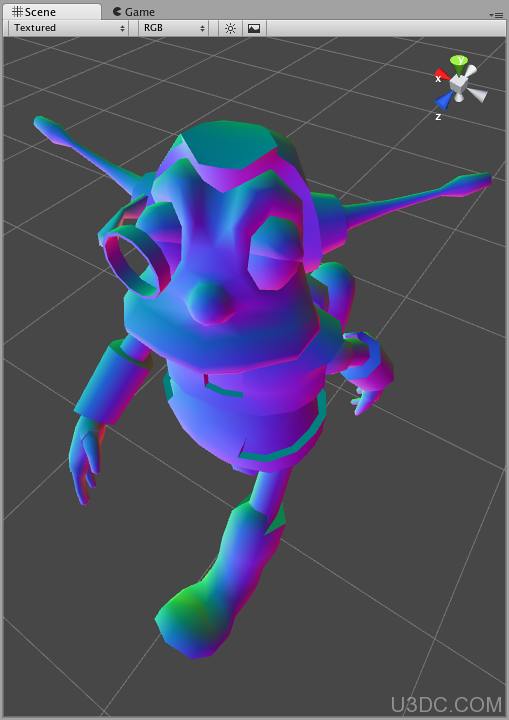This screenshot has width=509, height=720.
Task: Open the panel options menu icon
Action: pos(496,15)
